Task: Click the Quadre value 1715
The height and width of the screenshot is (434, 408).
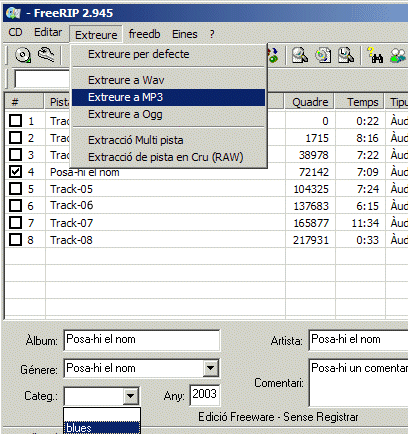Action: coord(317,138)
